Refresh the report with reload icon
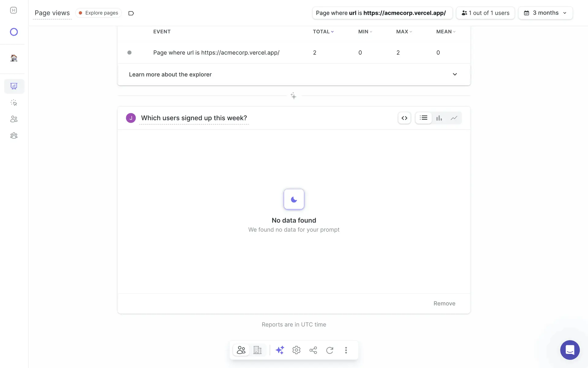Viewport: 588px width, 368px height. [x=330, y=350]
